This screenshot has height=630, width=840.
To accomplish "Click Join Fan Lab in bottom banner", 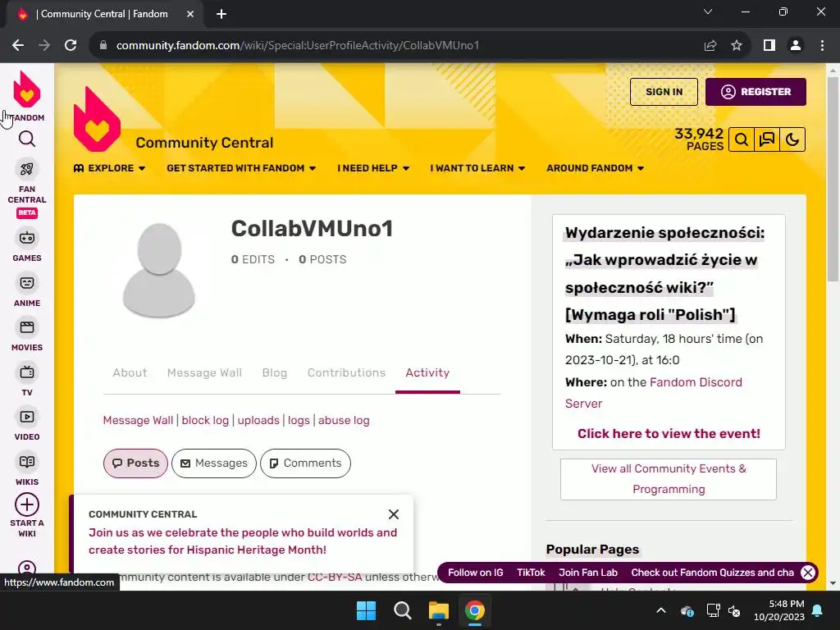I will [x=588, y=573].
